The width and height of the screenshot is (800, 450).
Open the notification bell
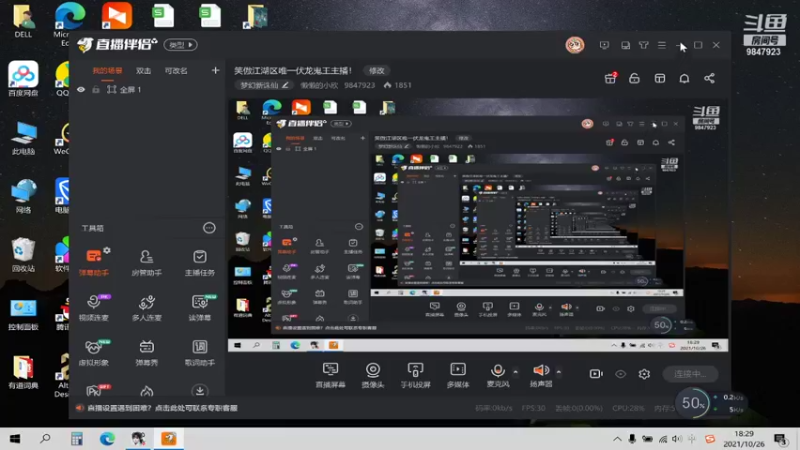(x=684, y=78)
